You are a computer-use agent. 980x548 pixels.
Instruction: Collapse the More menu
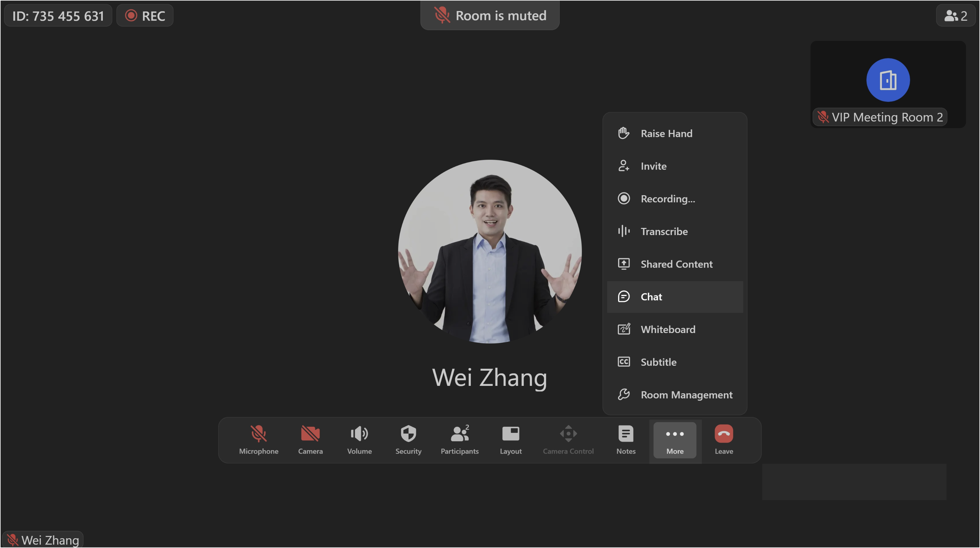tap(675, 440)
